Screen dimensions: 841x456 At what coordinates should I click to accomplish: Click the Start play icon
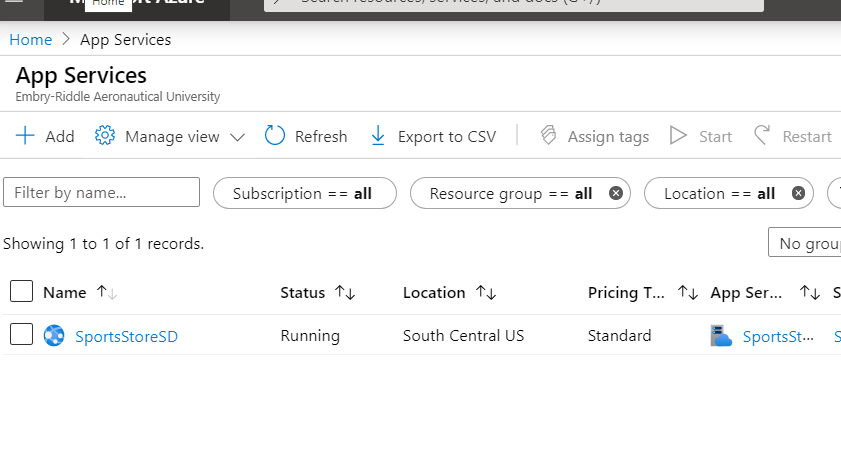[x=678, y=136]
